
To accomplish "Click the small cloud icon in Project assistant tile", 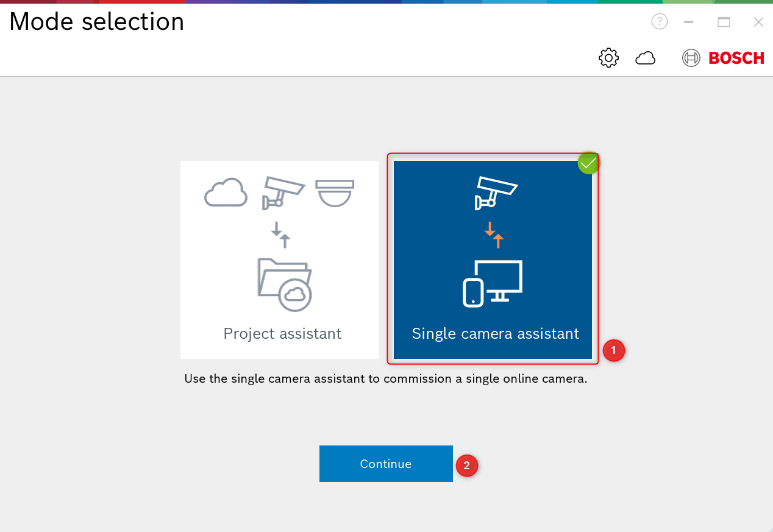I will [226, 193].
